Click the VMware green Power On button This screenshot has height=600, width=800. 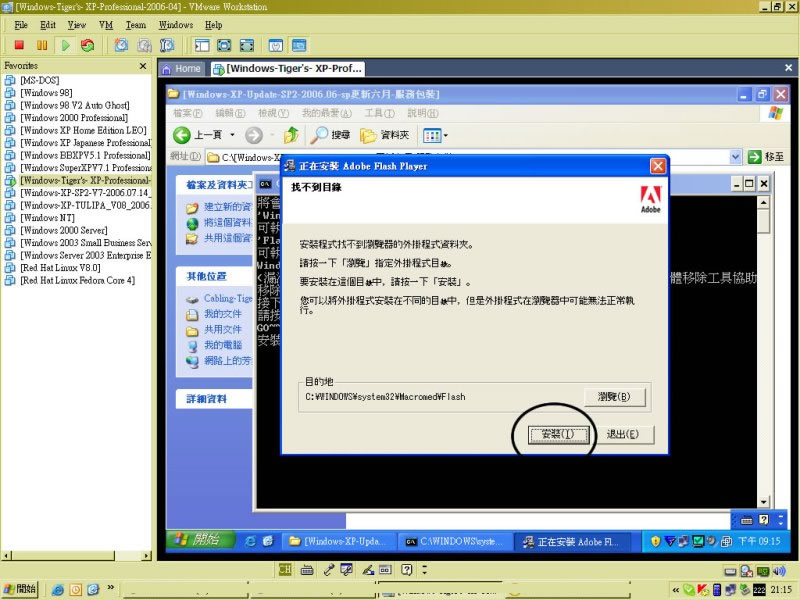65,45
